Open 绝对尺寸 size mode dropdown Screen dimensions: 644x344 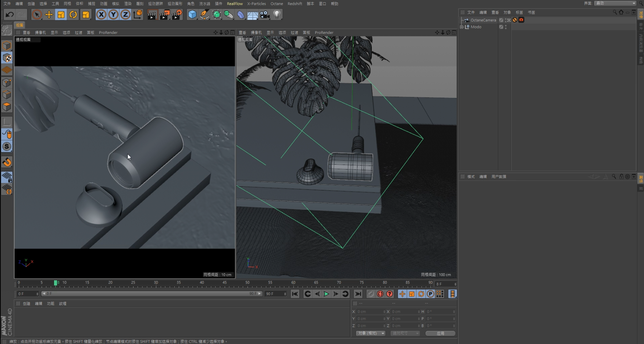pyautogui.click(x=405, y=333)
